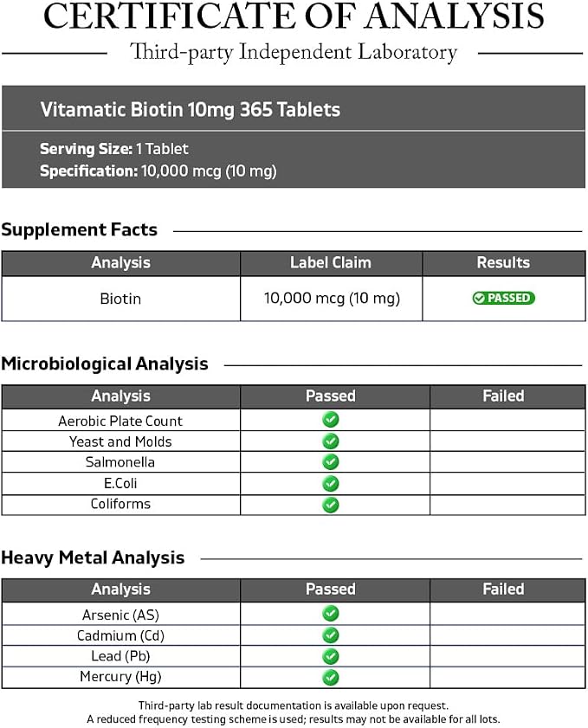Select the Heavy Metal Analysis section heading
Screen dimensions: 588x728
pyautogui.click(x=93, y=558)
